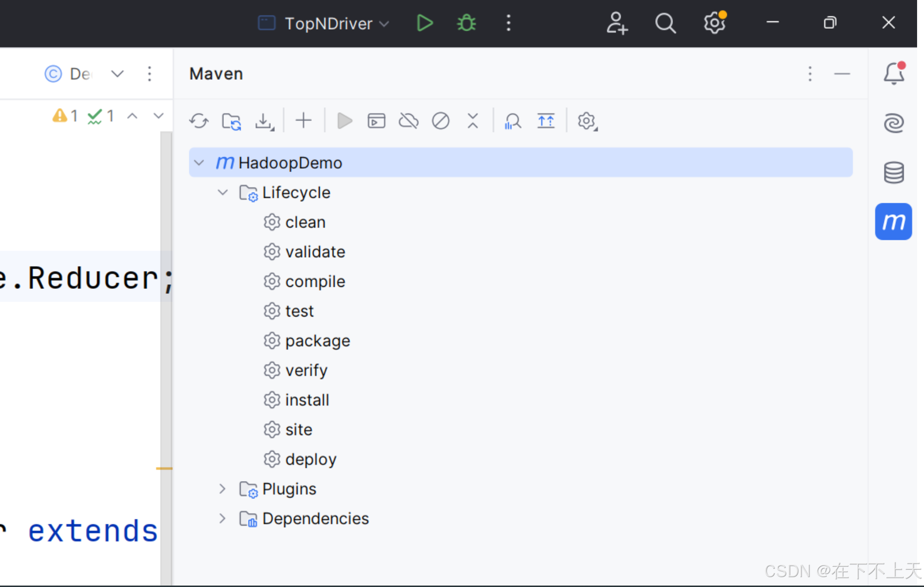924x587 pixels.
Task: Hide the Maven tool window
Action: (842, 74)
